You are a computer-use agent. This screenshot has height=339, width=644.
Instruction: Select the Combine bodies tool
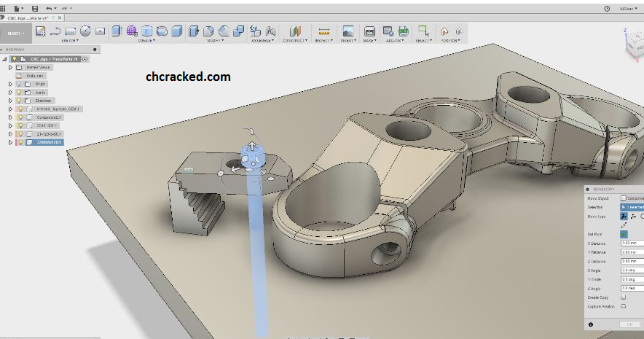(x=239, y=31)
